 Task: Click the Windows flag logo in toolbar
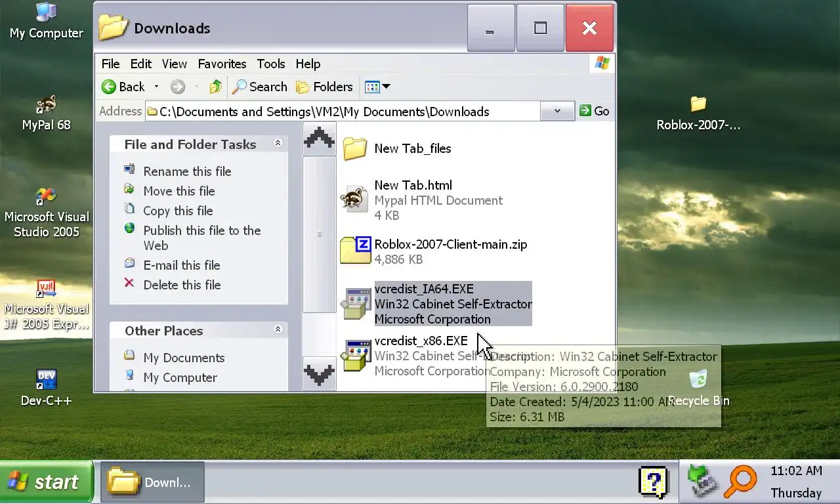601,64
